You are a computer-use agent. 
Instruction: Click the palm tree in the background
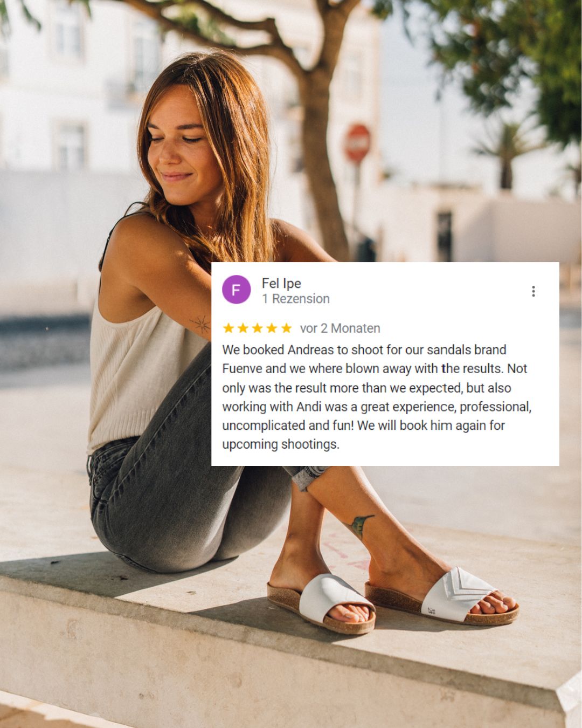[x=505, y=154]
